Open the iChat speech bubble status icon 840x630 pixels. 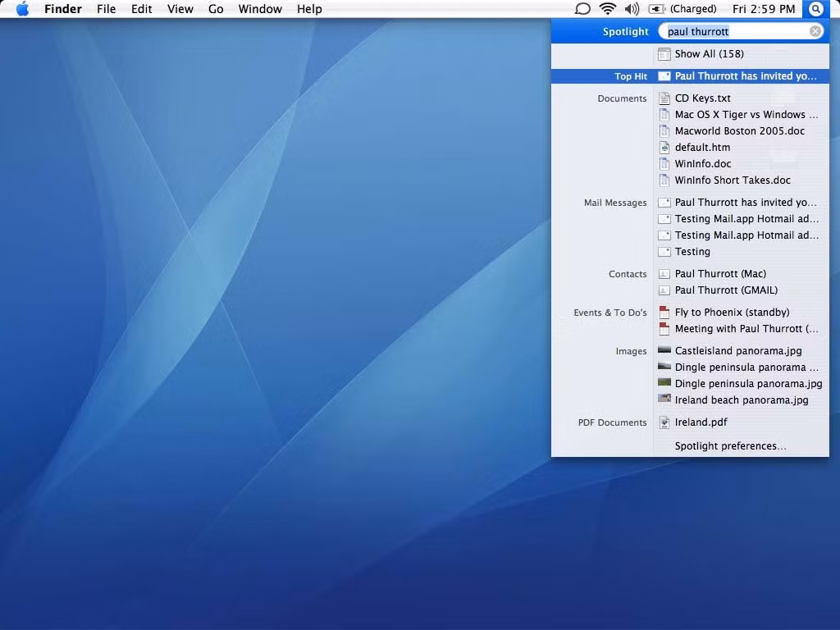point(582,9)
